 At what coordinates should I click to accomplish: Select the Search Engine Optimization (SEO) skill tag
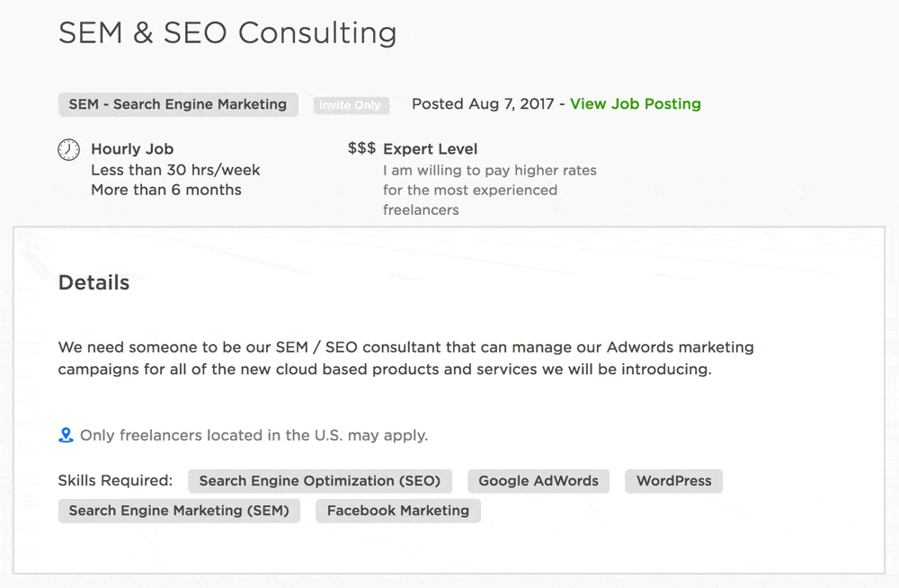(320, 481)
